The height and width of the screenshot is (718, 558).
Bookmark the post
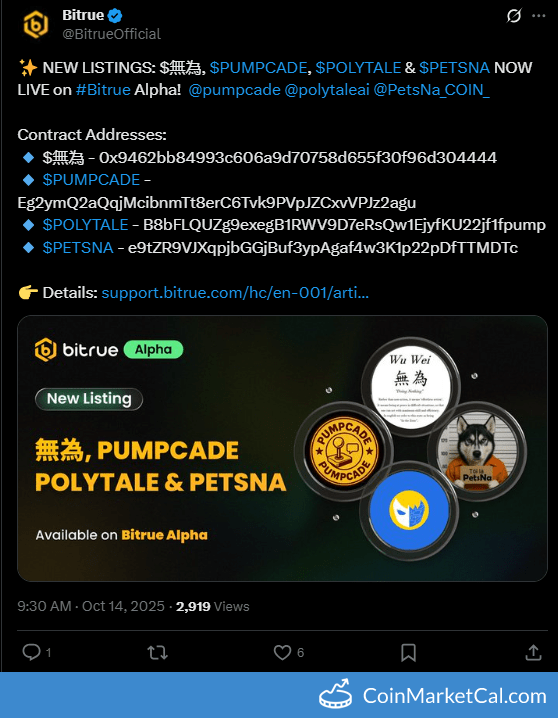pos(408,653)
